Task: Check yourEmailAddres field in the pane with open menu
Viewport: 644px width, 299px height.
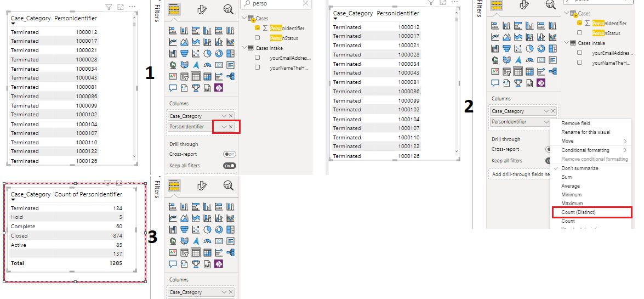Action: click(x=579, y=53)
